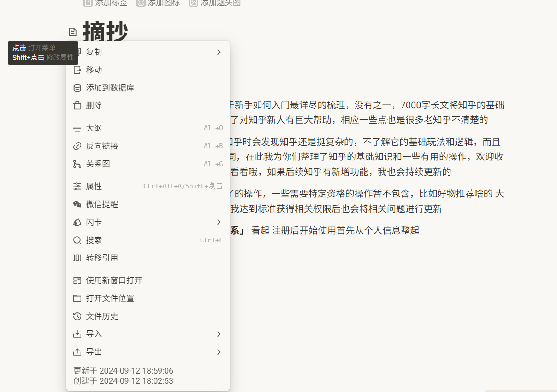Click the picture icon for 添加题头图
557x392 pixels.
(x=194, y=3)
